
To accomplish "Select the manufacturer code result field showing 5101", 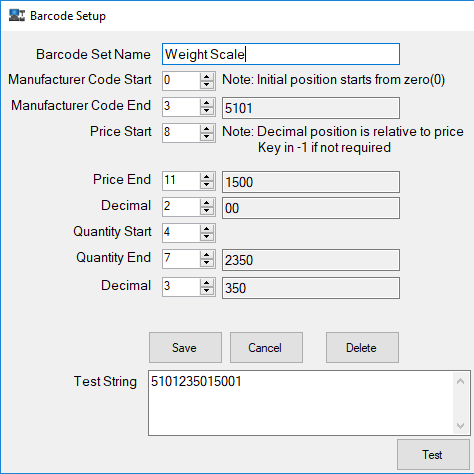I will pyautogui.click(x=311, y=108).
